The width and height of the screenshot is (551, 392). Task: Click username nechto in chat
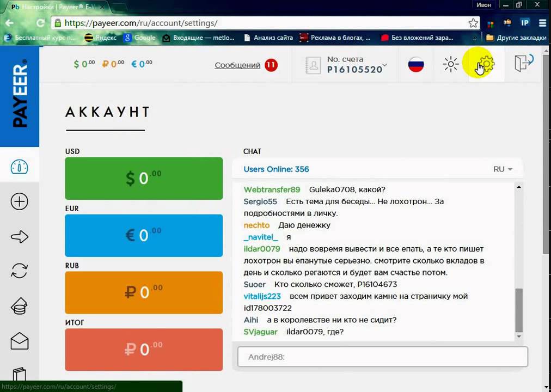point(256,225)
